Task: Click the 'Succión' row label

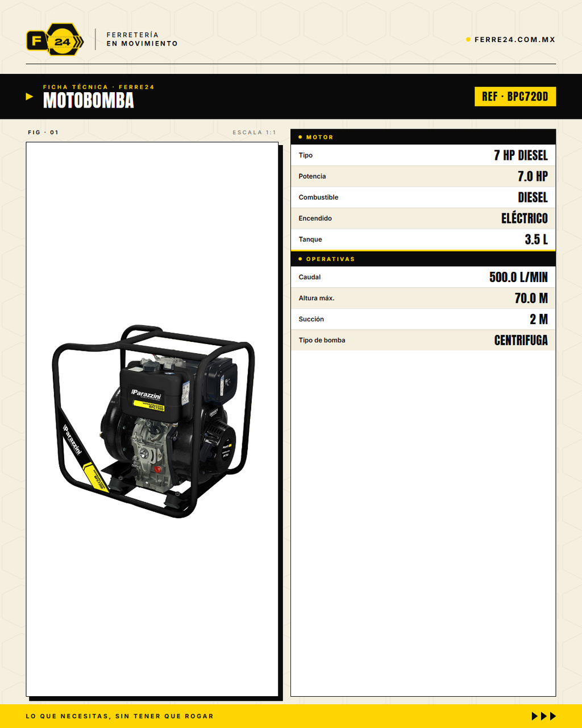Action: point(311,319)
